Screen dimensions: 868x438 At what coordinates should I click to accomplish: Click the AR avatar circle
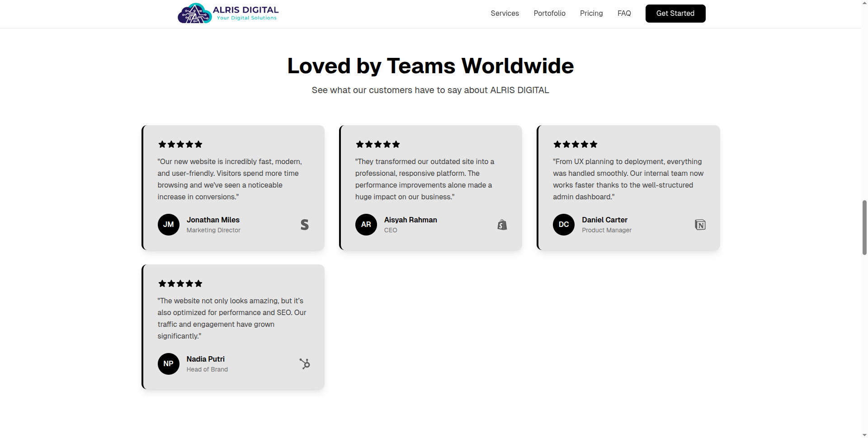coord(366,225)
